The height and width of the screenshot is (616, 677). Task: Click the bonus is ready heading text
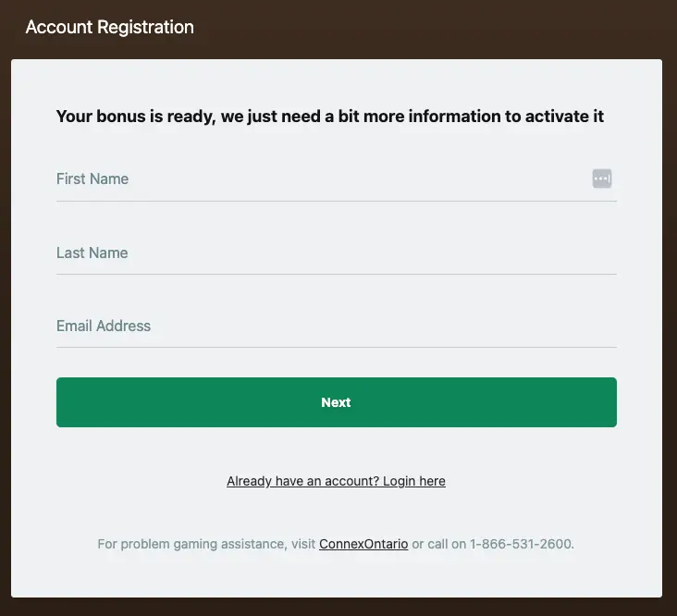coord(330,117)
